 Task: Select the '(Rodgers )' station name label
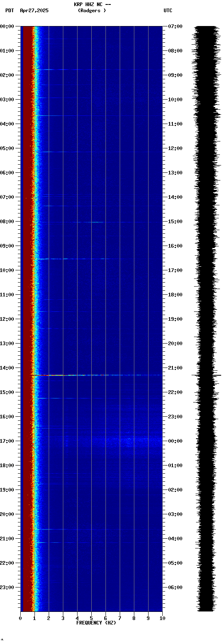tap(92, 11)
